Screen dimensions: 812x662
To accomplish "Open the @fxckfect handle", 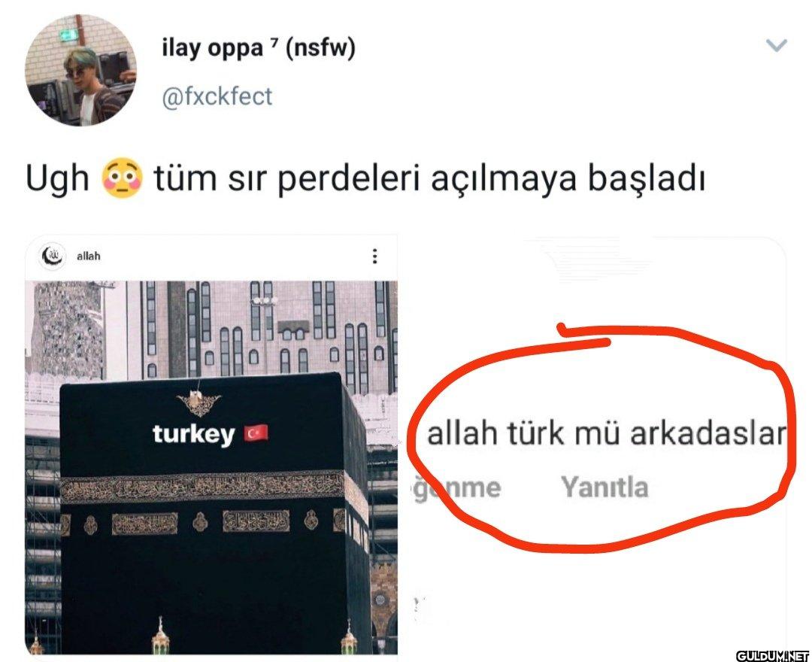I will coord(217,96).
